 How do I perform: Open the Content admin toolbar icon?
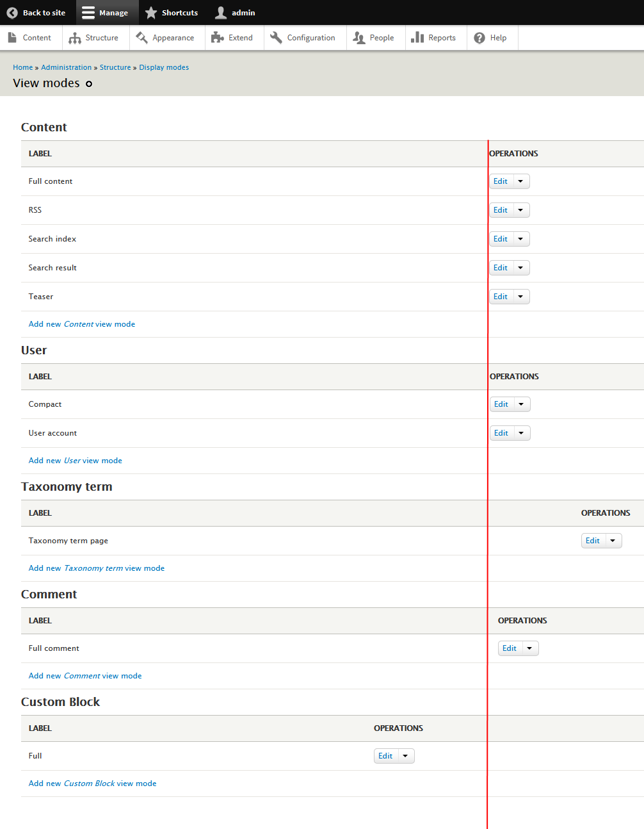click(11, 37)
